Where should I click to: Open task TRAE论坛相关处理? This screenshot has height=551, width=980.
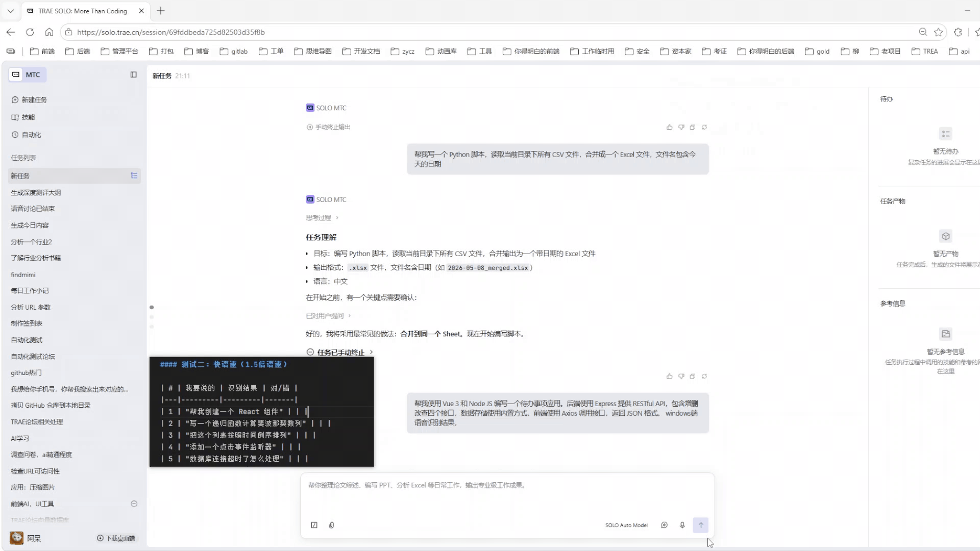(37, 422)
